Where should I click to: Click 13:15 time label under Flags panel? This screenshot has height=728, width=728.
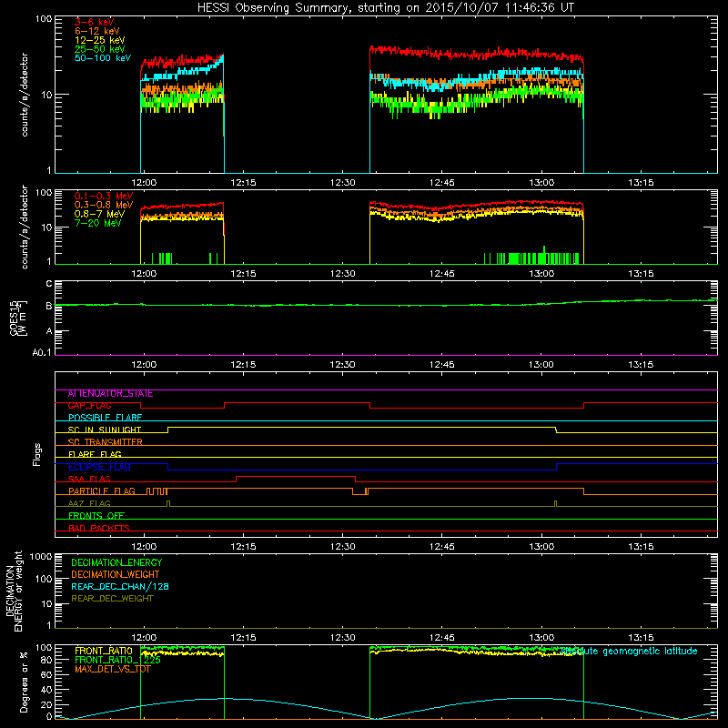tap(641, 547)
